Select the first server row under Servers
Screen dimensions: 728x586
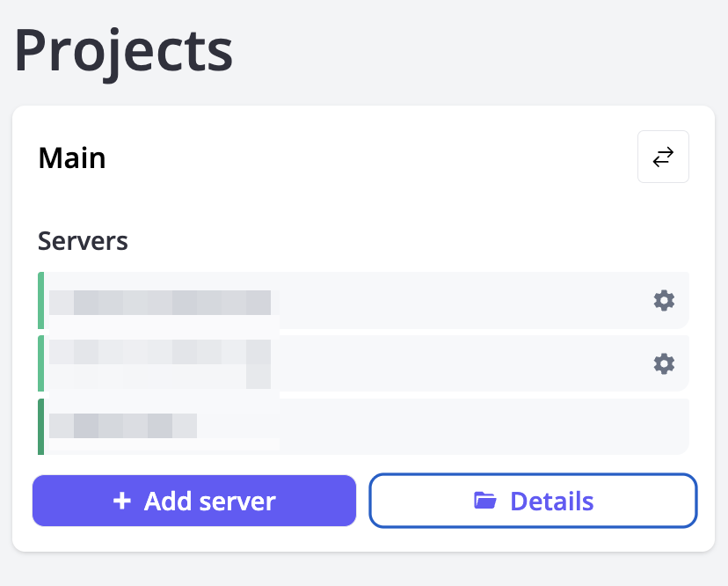pos(352,300)
